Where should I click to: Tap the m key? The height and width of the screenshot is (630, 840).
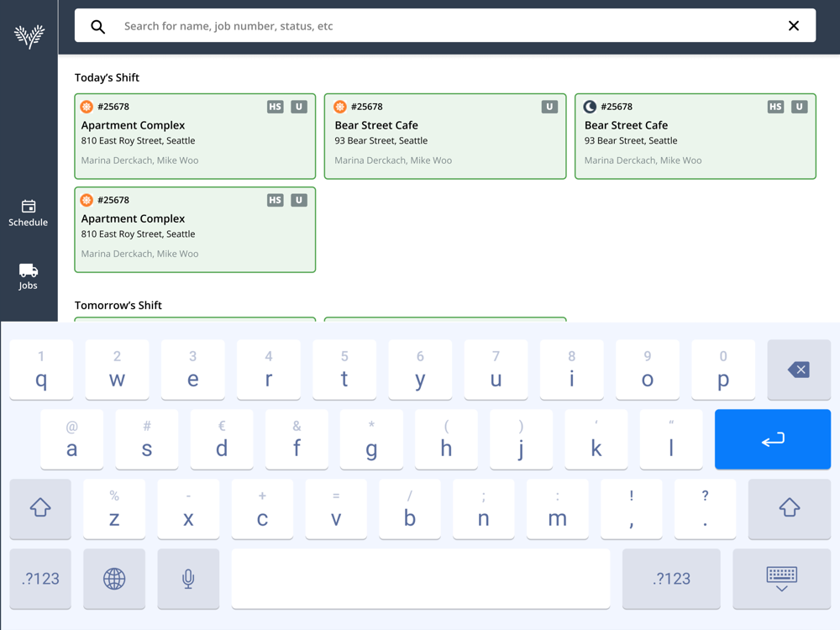pyautogui.click(x=557, y=508)
